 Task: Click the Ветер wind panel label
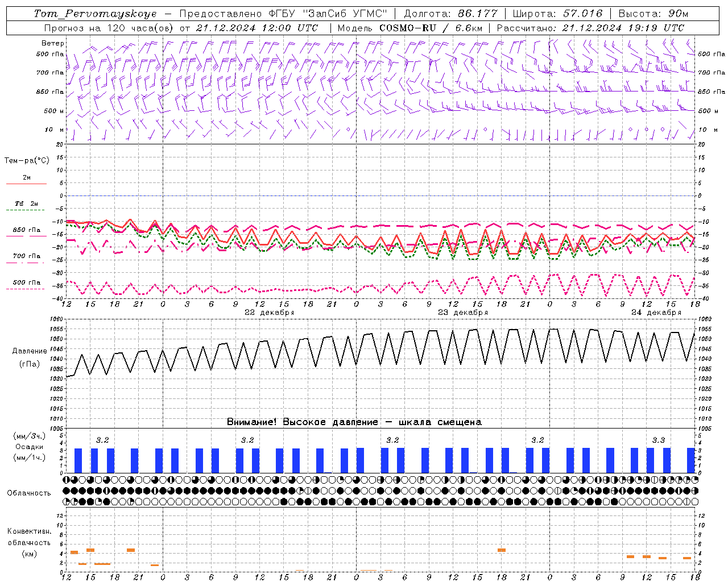[x=53, y=43]
